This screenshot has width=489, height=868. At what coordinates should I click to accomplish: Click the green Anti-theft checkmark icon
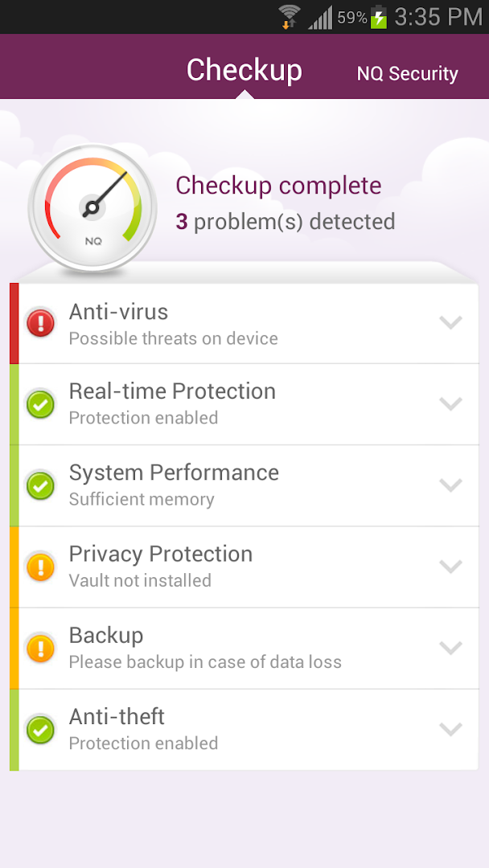point(40,729)
